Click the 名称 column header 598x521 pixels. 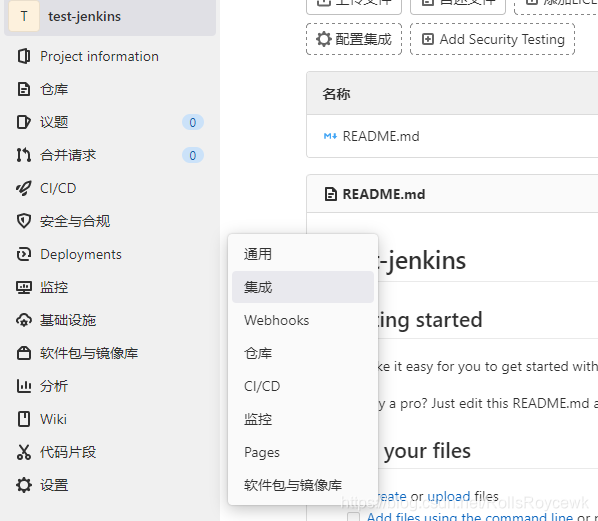336,94
